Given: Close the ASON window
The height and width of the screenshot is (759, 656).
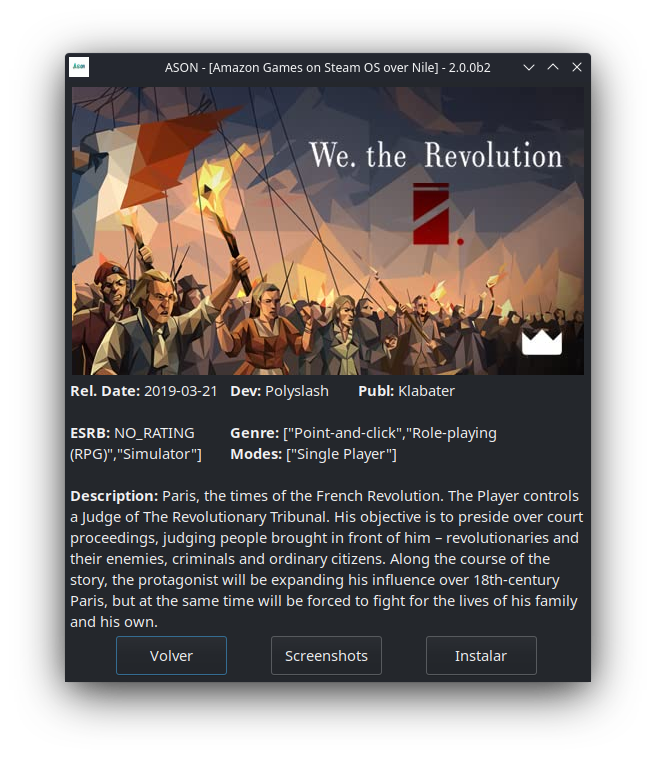Looking at the screenshot, I should (x=577, y=67).
